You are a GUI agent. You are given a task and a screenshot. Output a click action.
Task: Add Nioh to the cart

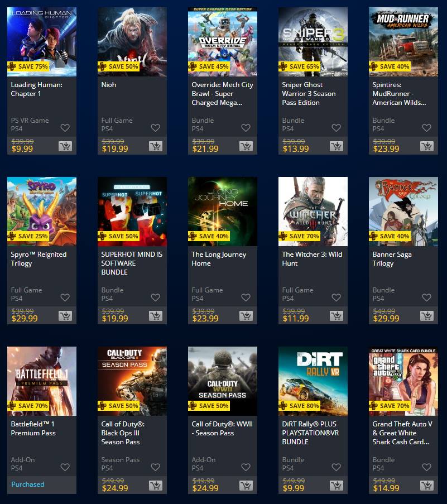pyautogui.click(x=156, y=146)
